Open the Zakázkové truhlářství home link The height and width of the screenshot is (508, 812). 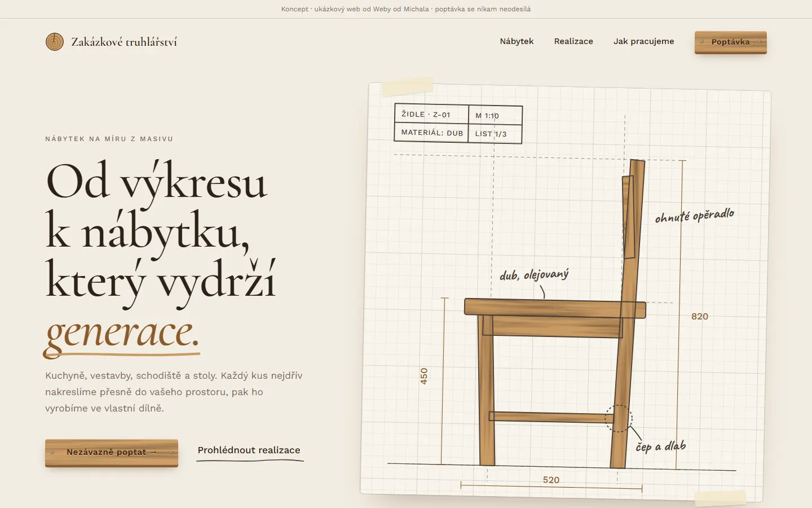(111, 42)
